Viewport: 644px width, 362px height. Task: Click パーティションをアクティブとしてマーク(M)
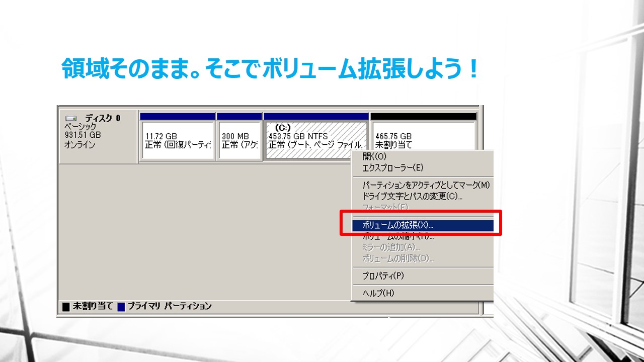point(426,185)
